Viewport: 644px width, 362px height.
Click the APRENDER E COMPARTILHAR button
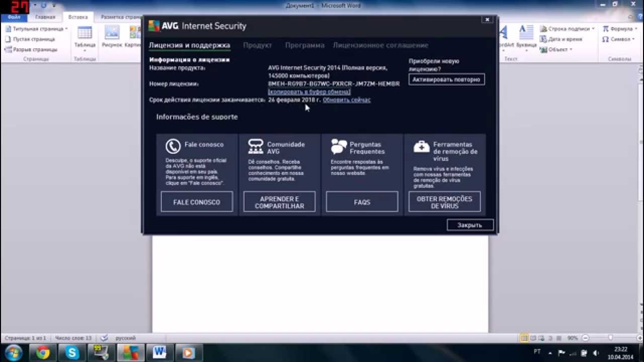(x=279, y=202)
